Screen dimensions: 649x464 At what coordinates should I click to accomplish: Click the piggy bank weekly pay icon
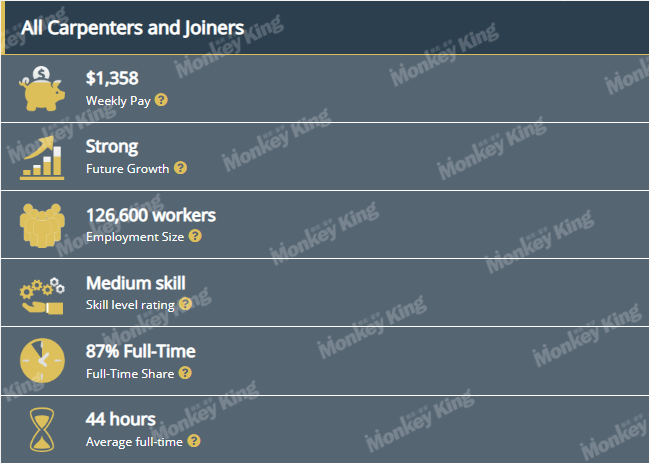click(42, 89)
